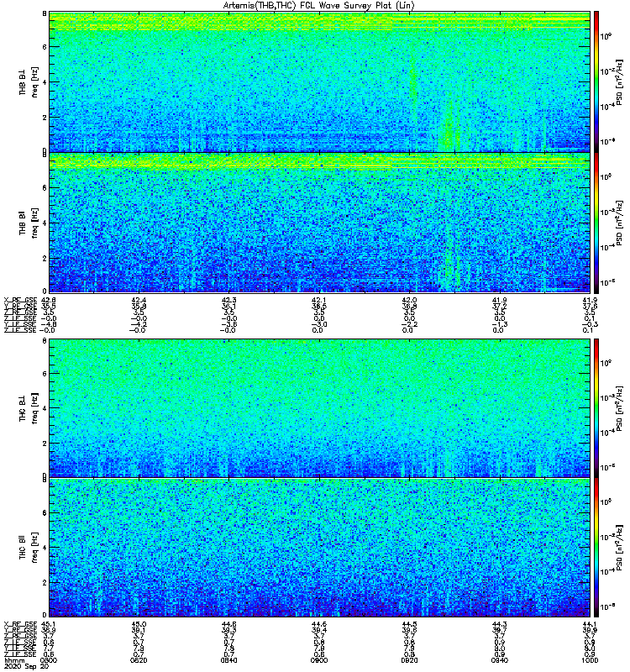Click the '1000' time axis label
Image resolution: width=630 pixels, height=672 pixels.
[590, 660]
